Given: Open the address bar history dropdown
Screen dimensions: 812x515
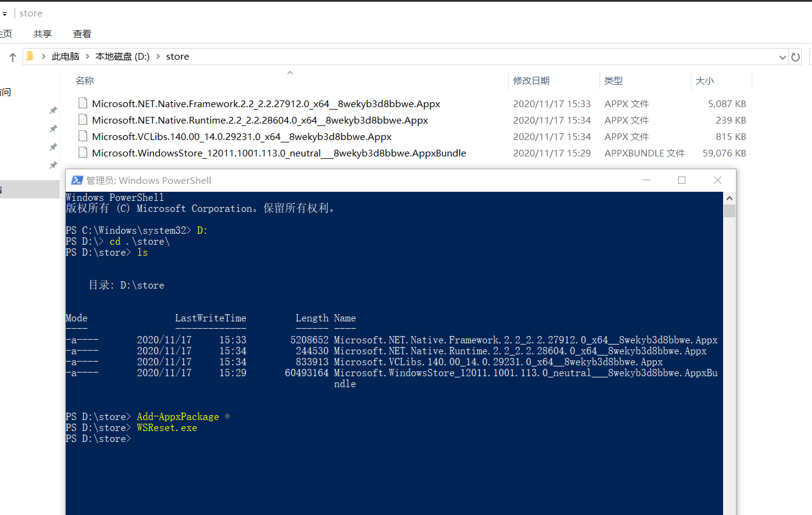Looking at the screenshot, I should pos(783,57).
